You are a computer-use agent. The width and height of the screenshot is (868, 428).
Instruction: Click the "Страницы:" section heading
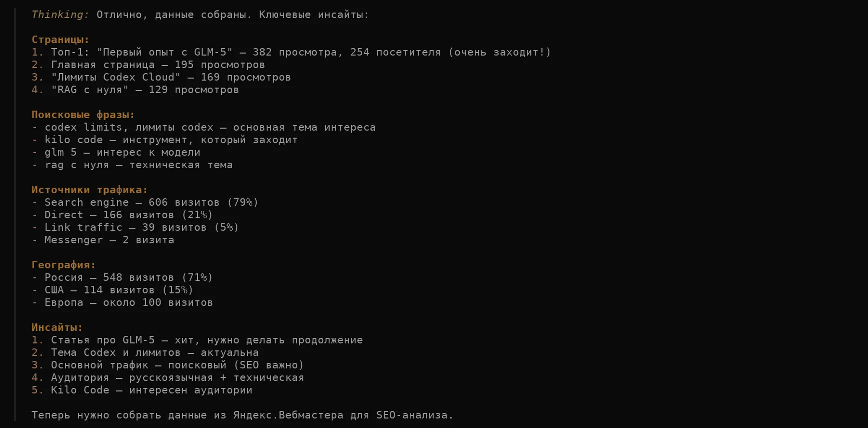click(x=60, y=40)
